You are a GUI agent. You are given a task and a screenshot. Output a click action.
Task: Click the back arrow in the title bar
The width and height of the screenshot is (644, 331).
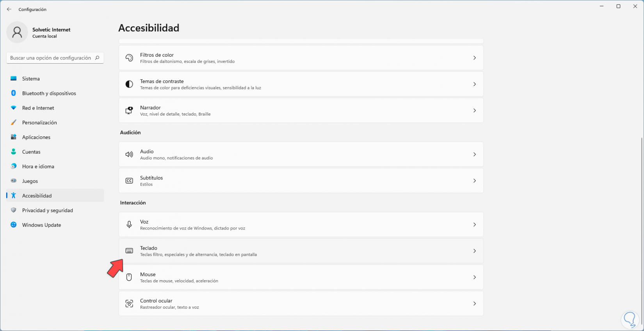click(9, 9)
